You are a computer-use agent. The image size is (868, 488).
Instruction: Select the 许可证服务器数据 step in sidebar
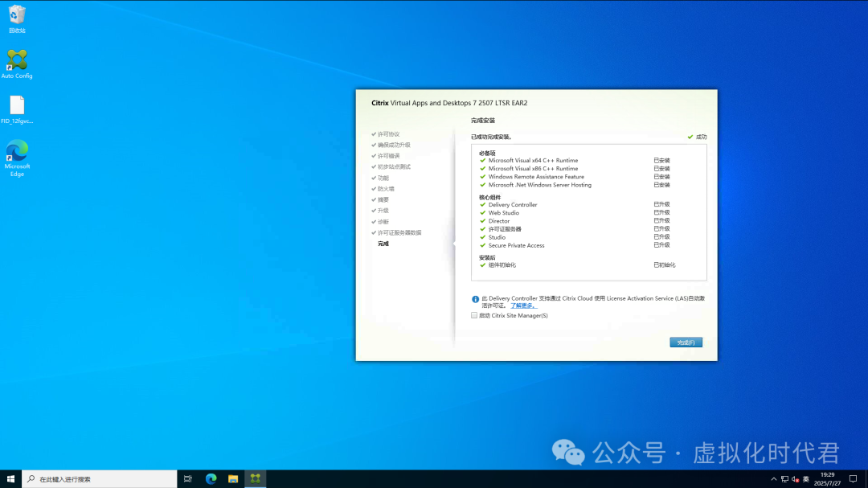point(399,232)
